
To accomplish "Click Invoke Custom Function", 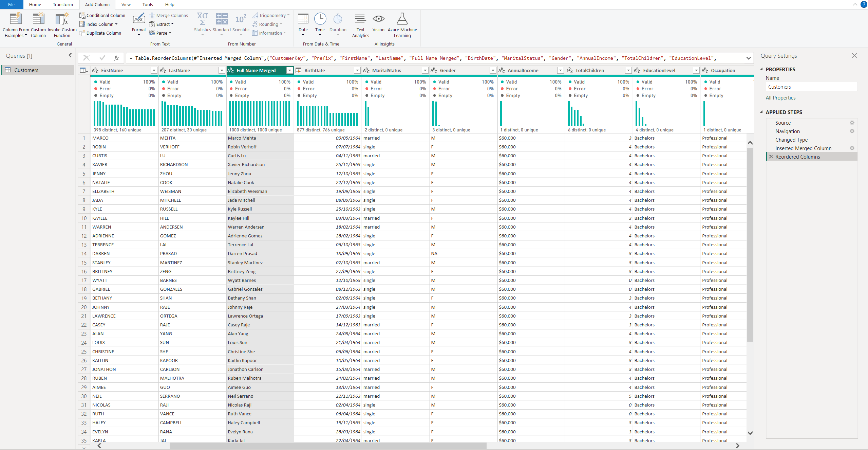I will [62, 24].
